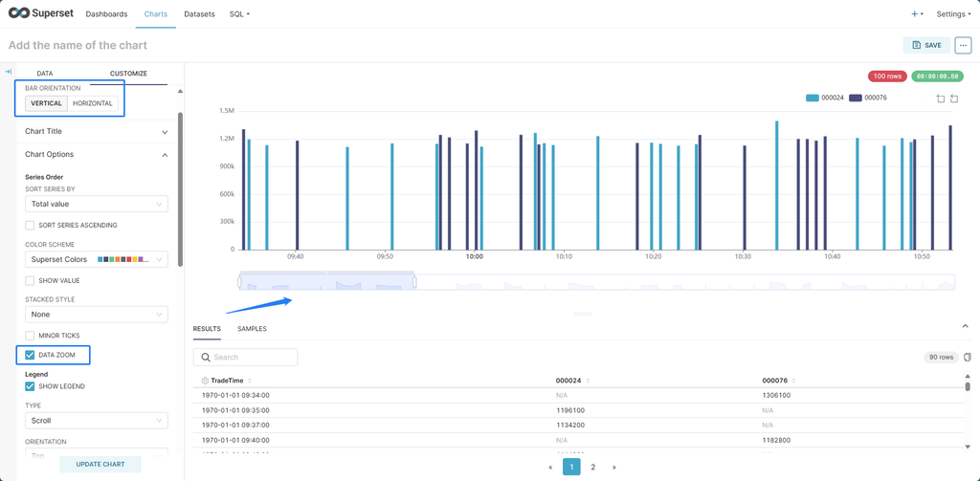
Task: Click the Update Chart button
Action: point(100,464)
